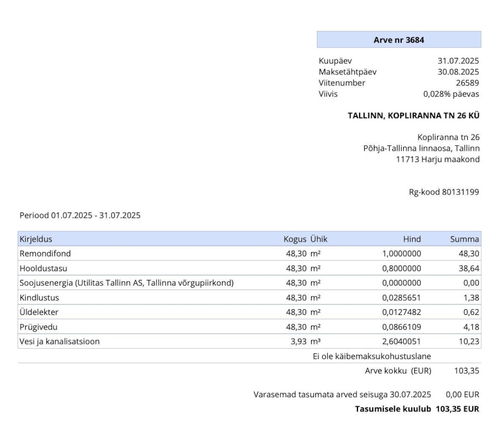Click the reference number 26589
Image resolution: width=504 pixels, height=422 pixels.
(x=467, y=83)
